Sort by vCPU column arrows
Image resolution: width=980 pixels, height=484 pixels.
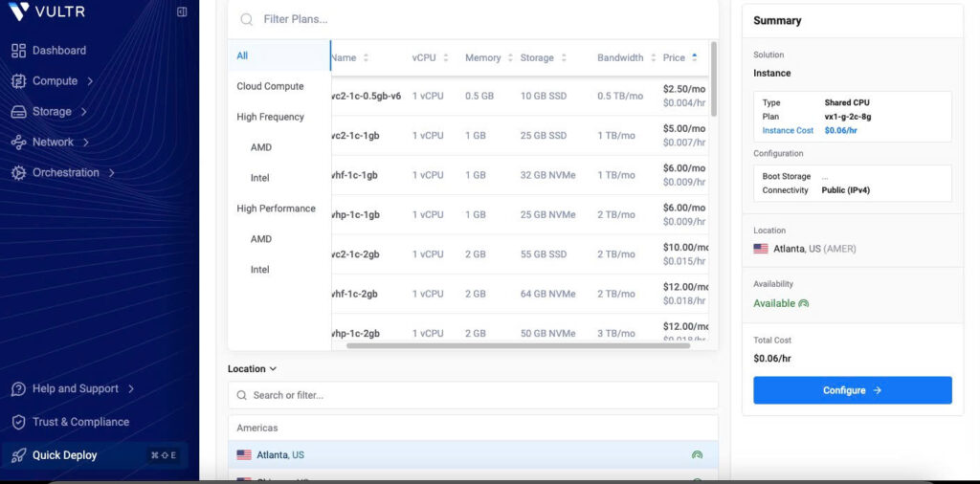(x=446, y=58)
